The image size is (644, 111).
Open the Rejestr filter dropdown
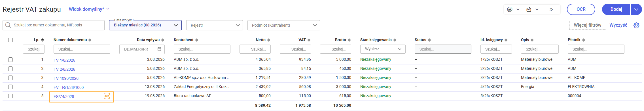215,25
